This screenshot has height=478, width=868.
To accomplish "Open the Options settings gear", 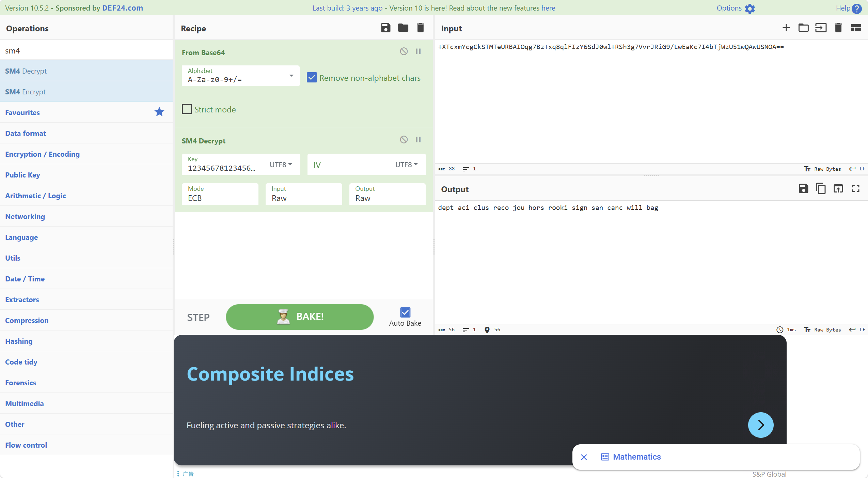I will coord(749,9).
